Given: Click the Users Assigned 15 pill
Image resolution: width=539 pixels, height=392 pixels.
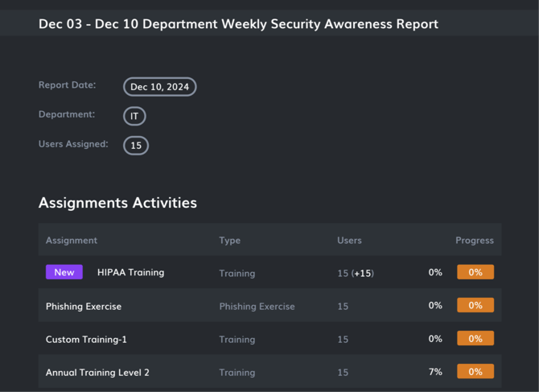Looking at the screenshot, I should coord(136,146).
